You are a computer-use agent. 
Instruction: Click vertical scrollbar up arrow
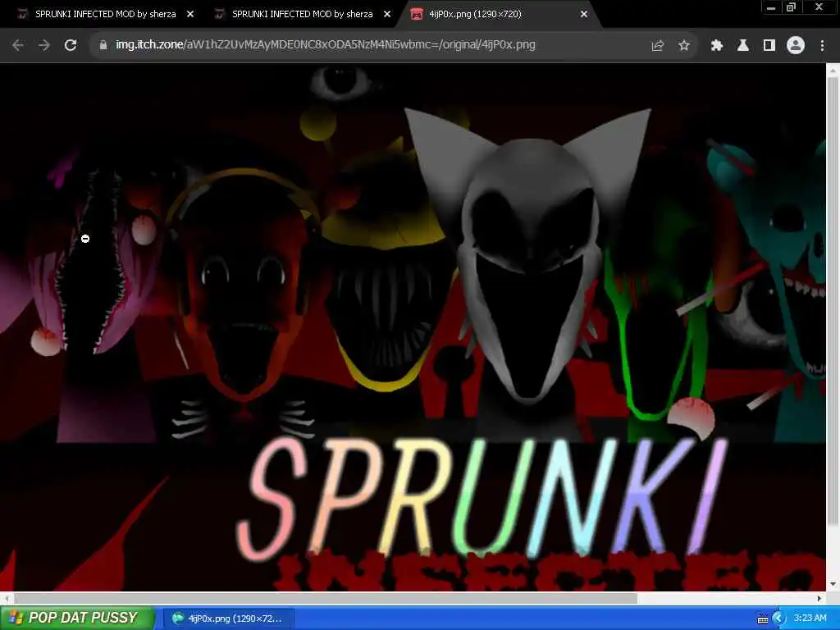(x=833, y=70)
